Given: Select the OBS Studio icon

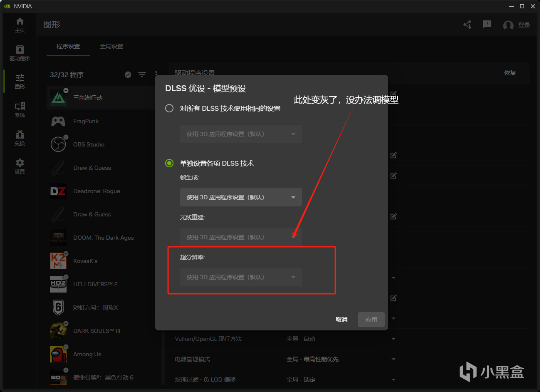Looking at the screenshot, I should [x=58, y=144].
